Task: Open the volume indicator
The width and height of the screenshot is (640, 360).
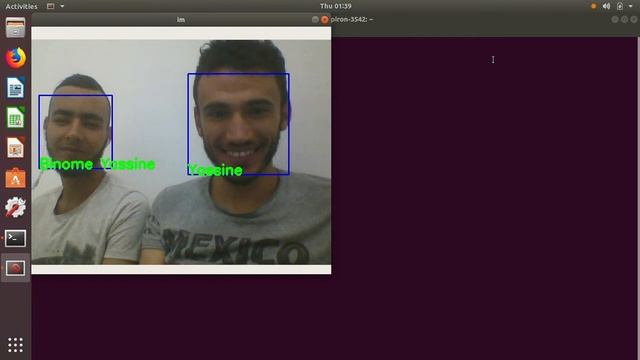Action: [606, 6]
